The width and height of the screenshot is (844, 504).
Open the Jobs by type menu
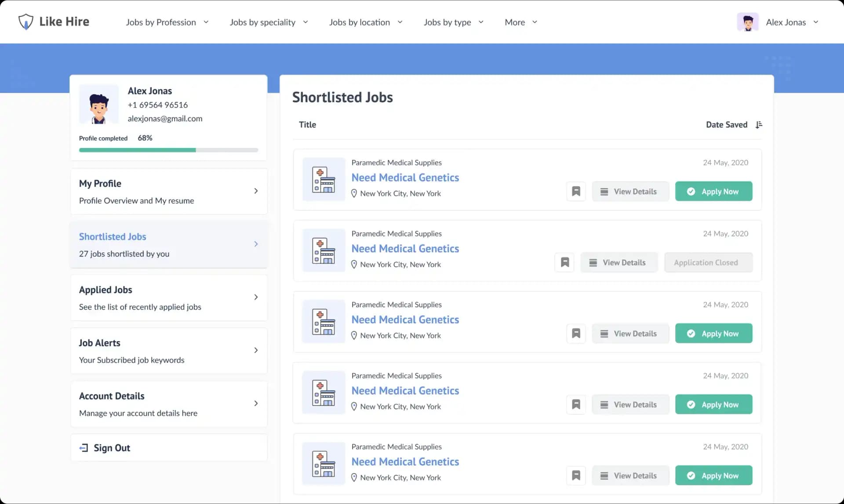(x=453, y=22)
